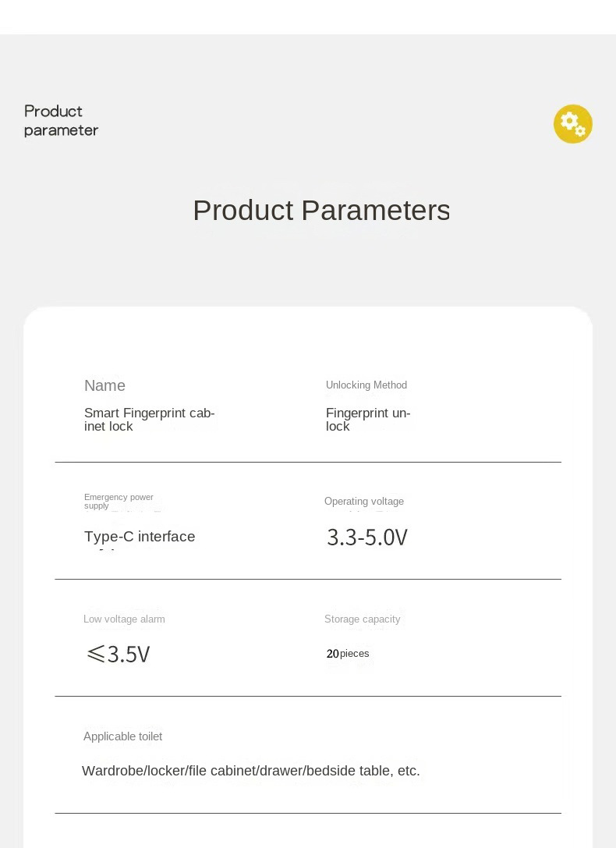Screen dimensions: 616x848
Task: Select 'Type-C interface' value
Action: coord(140,537)
